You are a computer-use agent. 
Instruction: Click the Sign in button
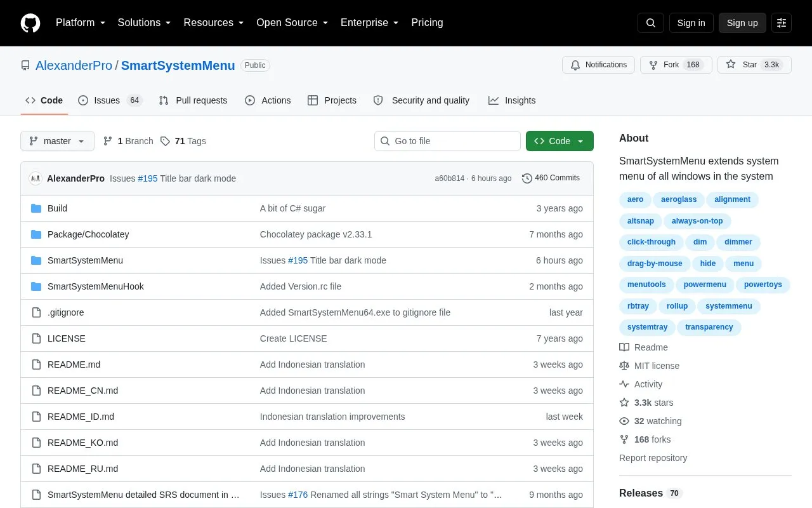click(691, 23)
